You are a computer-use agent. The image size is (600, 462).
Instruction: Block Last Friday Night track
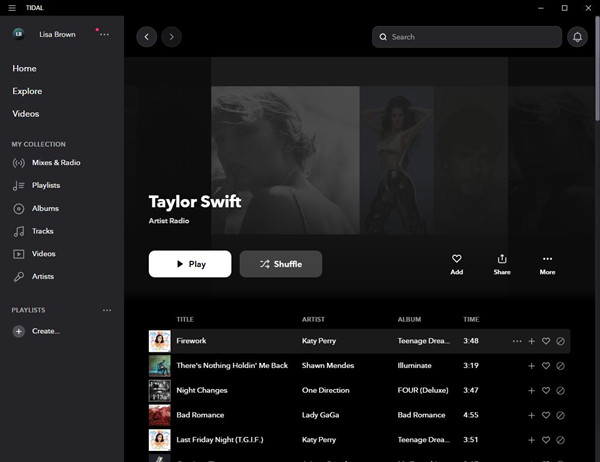tap(560, 440)
